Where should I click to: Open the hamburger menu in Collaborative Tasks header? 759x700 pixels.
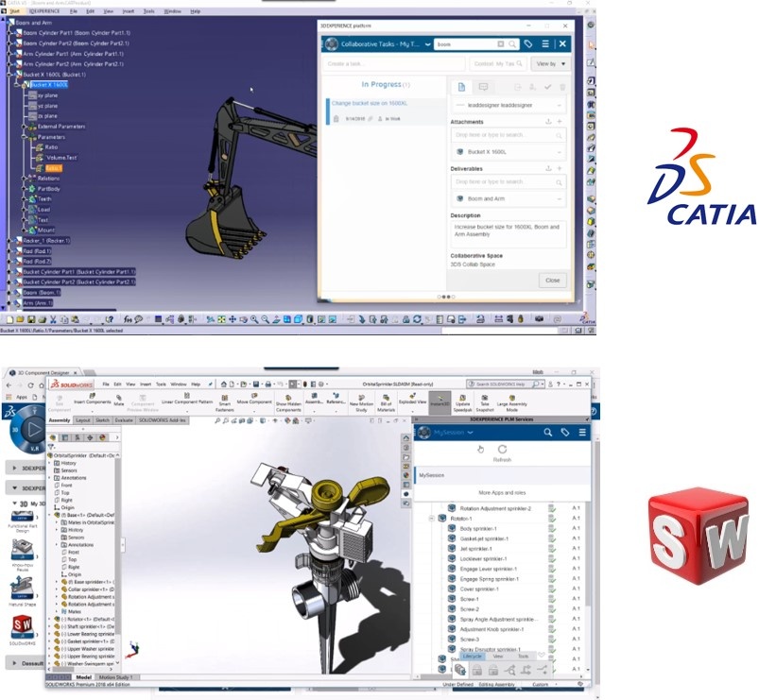pos(545,44)
